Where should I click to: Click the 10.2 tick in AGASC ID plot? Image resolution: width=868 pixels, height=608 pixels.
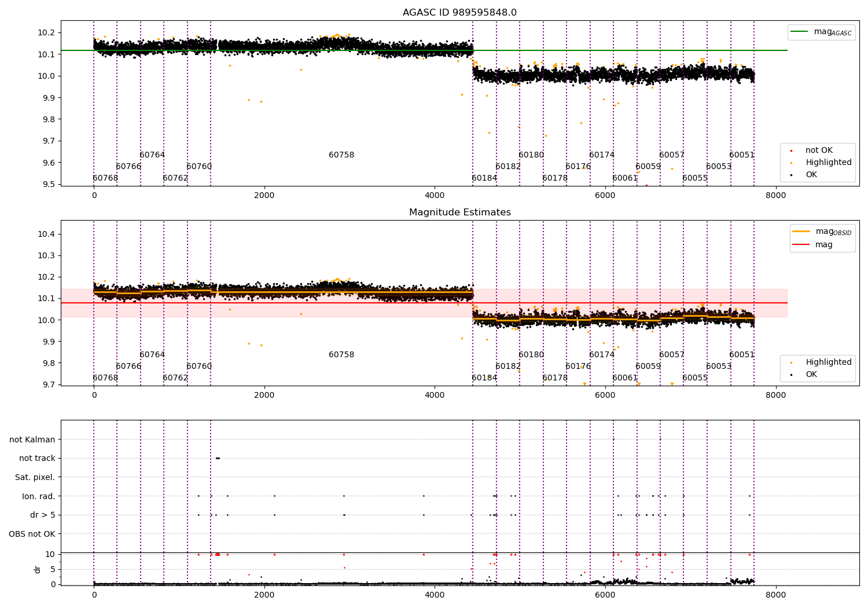point(46,32)
